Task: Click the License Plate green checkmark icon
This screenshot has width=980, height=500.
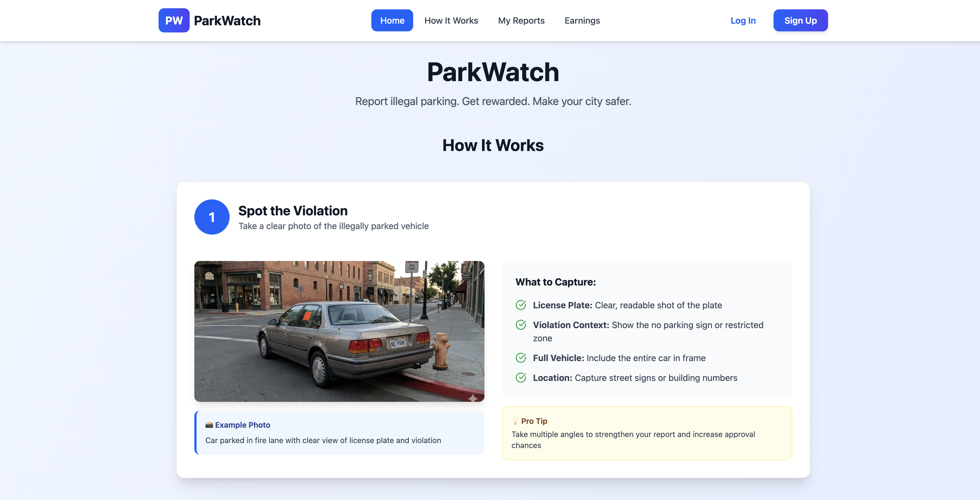Action: (x=521, y=305)
